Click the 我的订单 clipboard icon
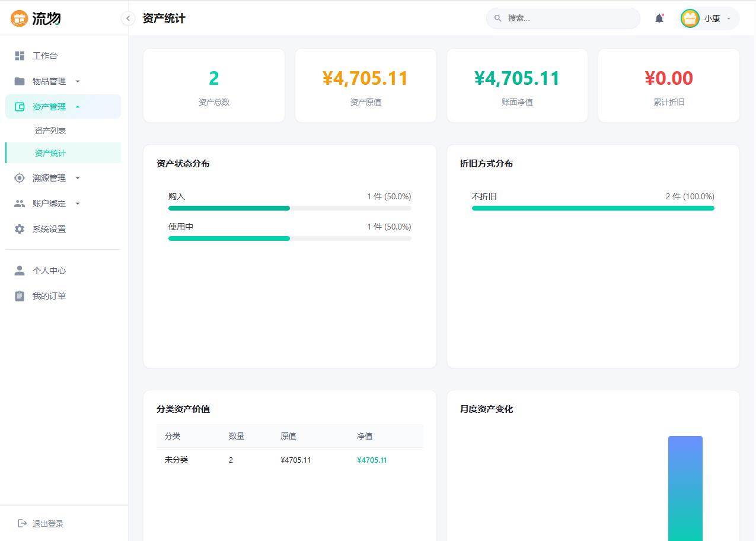The height and width of the screenshot is (541, 756). click(x=20, y=296)
